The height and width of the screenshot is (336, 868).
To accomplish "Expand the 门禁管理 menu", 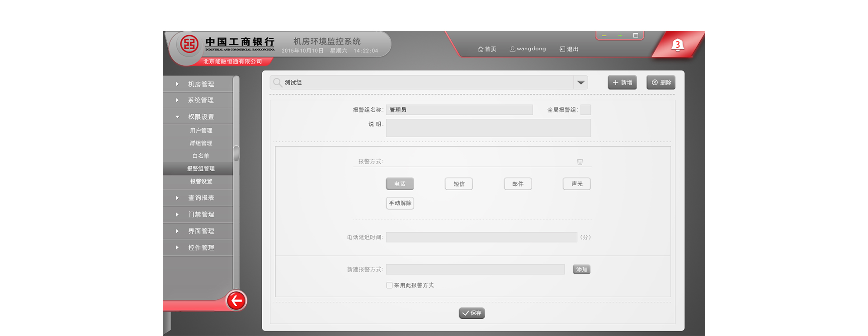I will [x=198, y=215].
